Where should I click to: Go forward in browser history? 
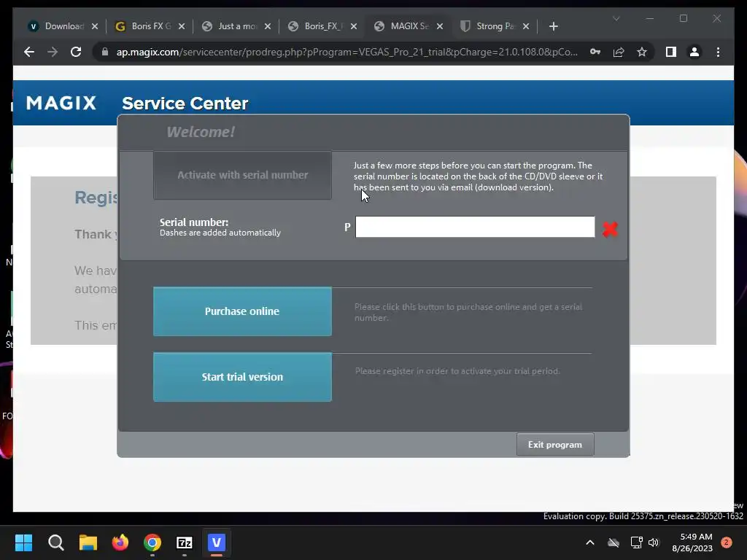click(53, 52)
